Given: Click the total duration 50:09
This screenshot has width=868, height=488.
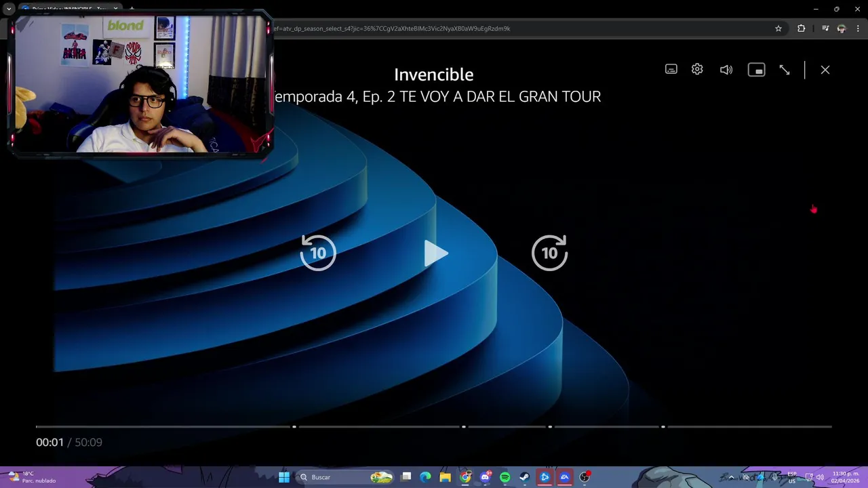Looking at the screenshot, I should coord(88,442).
